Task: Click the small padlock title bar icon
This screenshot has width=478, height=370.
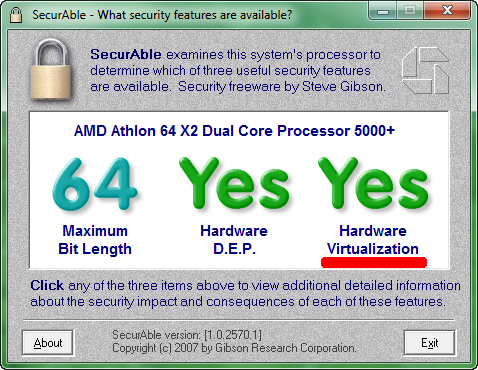Action: 16,15
